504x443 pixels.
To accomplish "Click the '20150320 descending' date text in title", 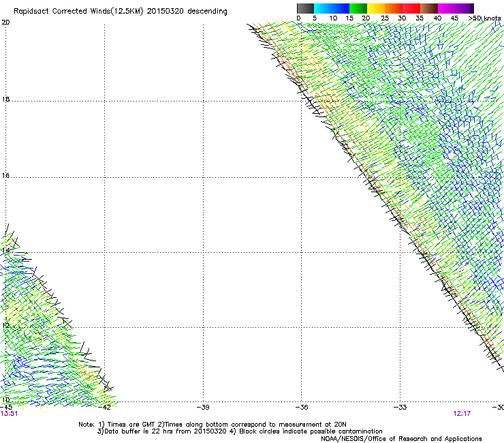I will pos(187,12).
